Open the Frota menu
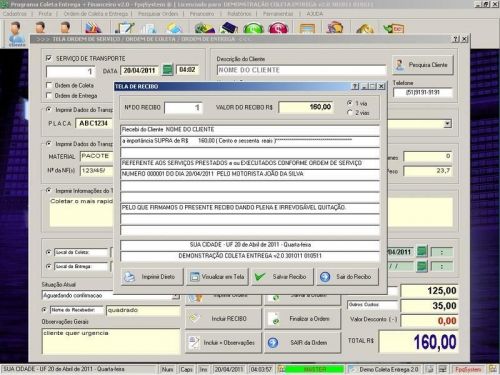The width and height of the screenshot is (500, 375). tap(45, 14)
